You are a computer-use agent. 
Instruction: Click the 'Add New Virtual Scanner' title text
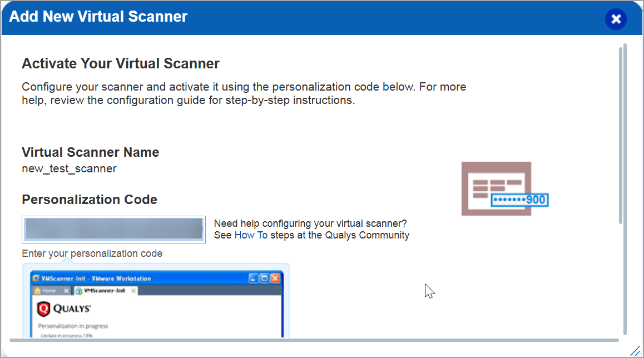pyautogui.click(x=98, y=17)
